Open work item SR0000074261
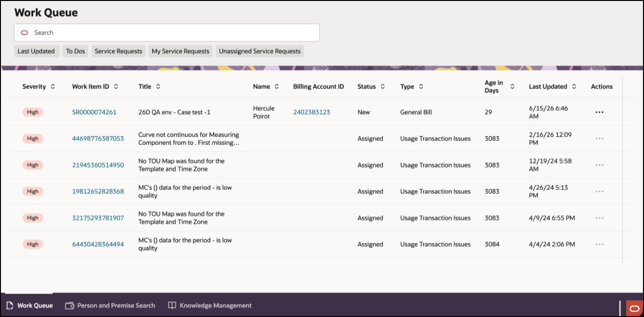Screen dimensions: 644x317 point(94,112)
